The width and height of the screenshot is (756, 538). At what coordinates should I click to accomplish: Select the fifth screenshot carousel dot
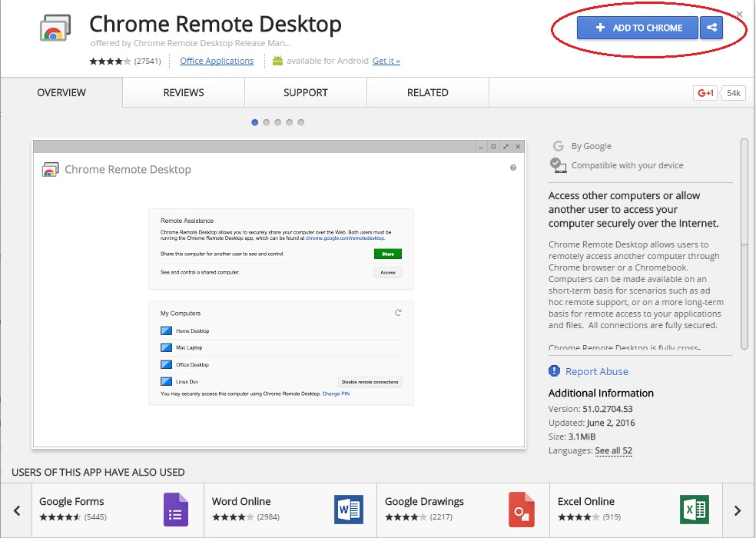301,122
